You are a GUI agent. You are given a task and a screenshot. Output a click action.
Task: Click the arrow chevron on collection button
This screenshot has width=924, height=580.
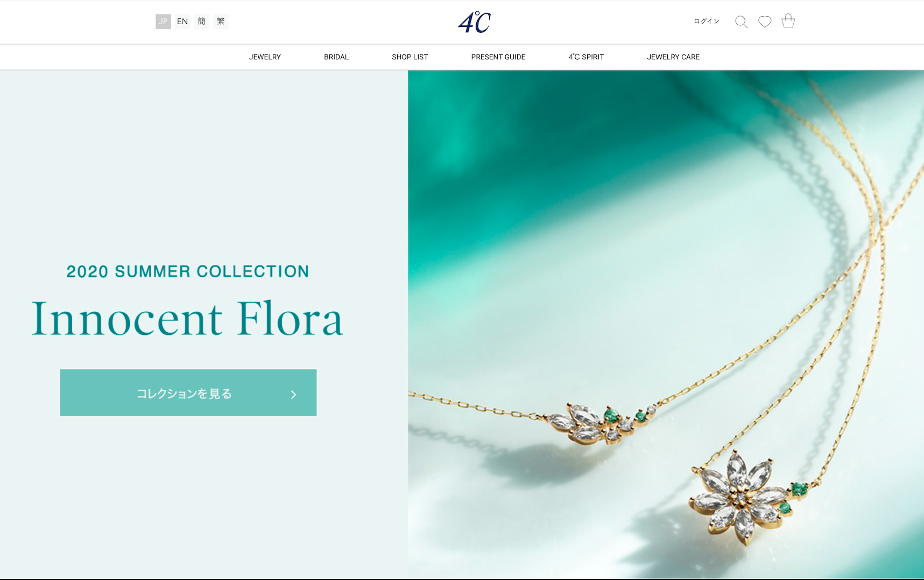pyautogui.click(x=293, y=395)
